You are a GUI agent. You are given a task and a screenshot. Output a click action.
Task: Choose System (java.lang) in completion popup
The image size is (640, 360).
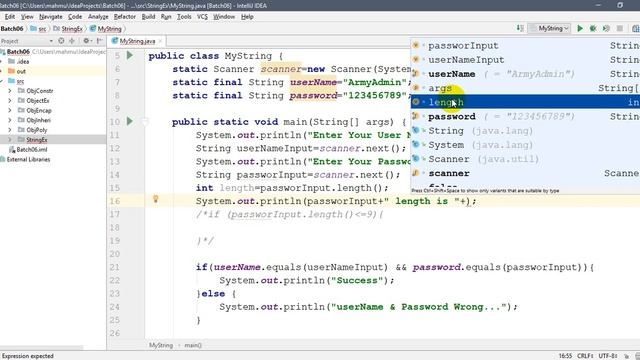pyautogui.click(x=525, y=145)
